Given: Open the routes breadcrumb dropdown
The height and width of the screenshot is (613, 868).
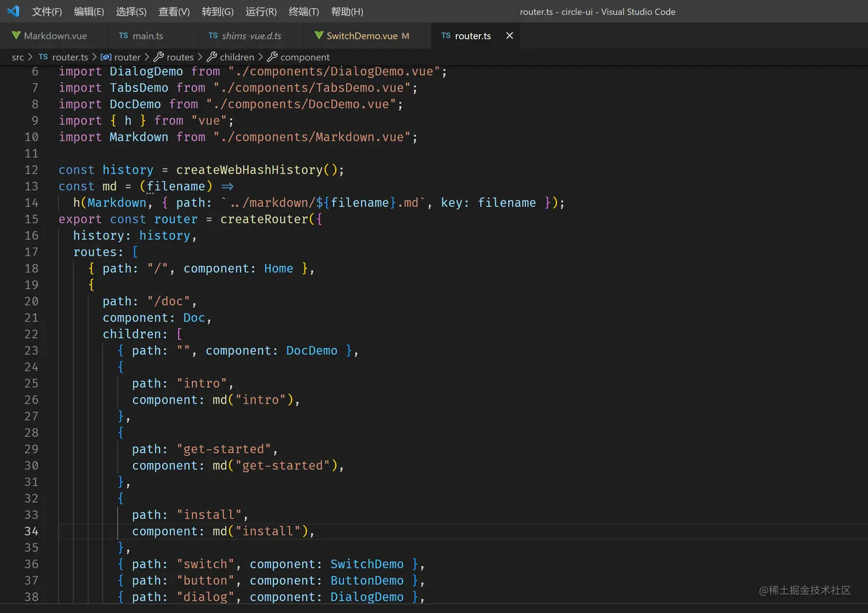Looking at the screenshot, I should pos(180,57).
